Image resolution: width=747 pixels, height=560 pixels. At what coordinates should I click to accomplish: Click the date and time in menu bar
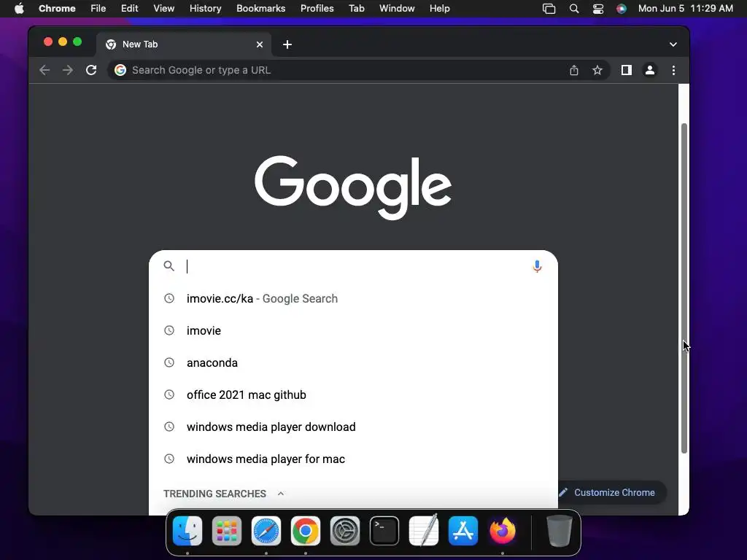coord(685,9)
